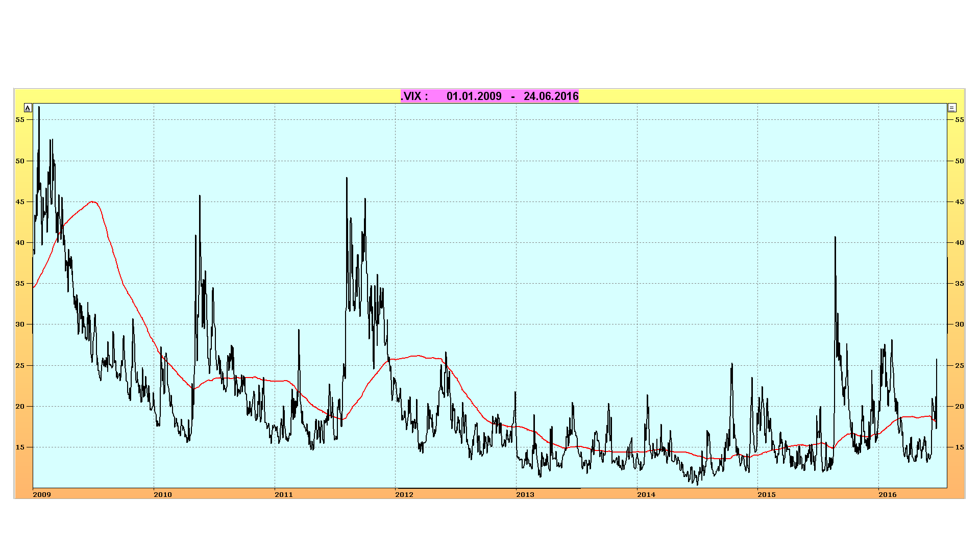The height and width of the screenshot is (551, 980).
Task: Click the mid-2010 VIX spike peak
Action: [x=200, y=196]
